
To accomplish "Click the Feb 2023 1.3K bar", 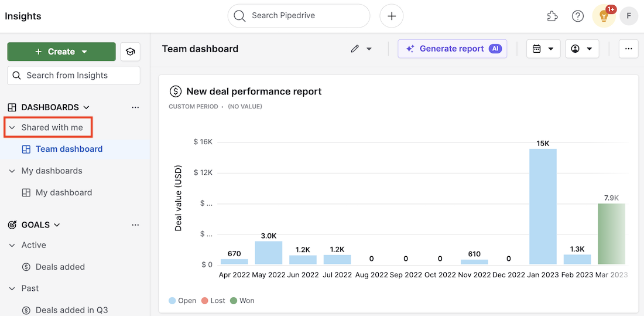I will 577,259.
